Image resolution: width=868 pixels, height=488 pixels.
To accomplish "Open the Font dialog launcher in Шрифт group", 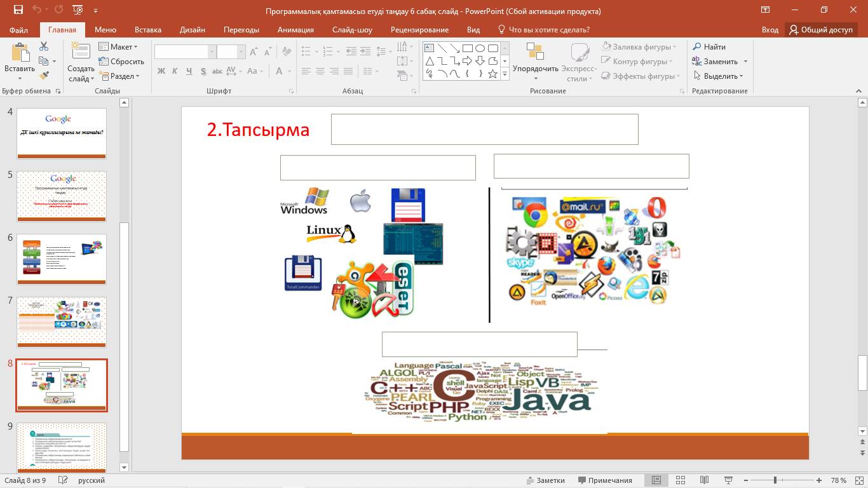I will pyautogui.click(x=292, y=91).
